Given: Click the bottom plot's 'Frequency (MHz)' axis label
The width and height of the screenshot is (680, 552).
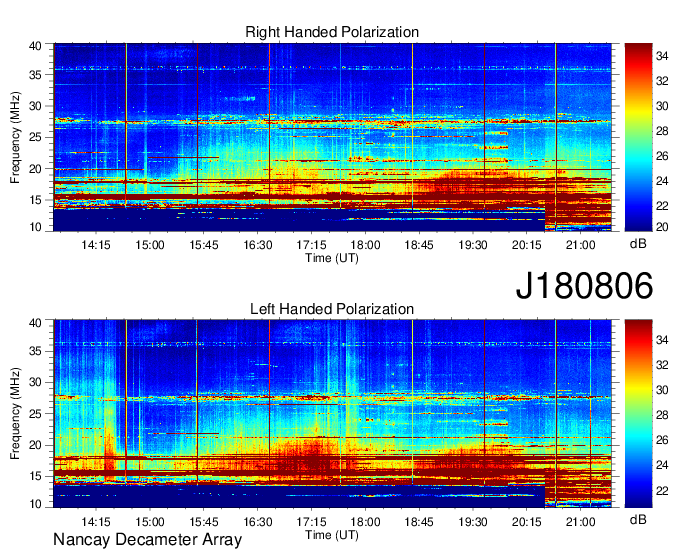Looking at the screenshot, I should tap(15, 414).
